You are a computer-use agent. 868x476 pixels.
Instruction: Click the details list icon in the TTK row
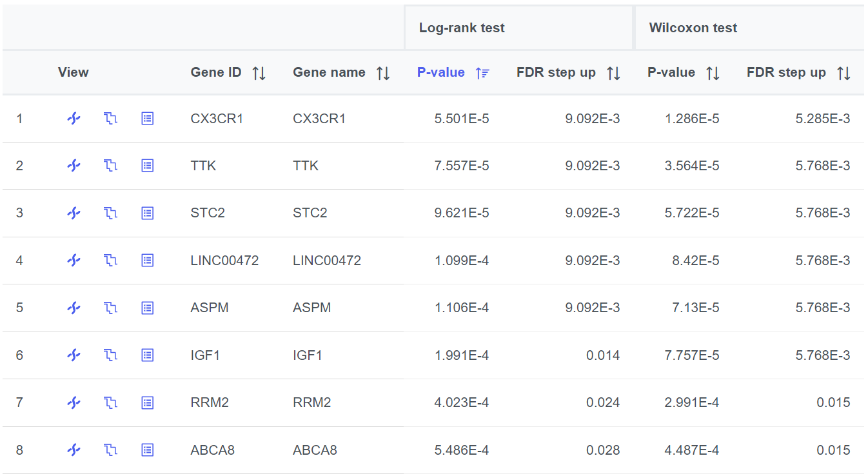click(148, 166)
